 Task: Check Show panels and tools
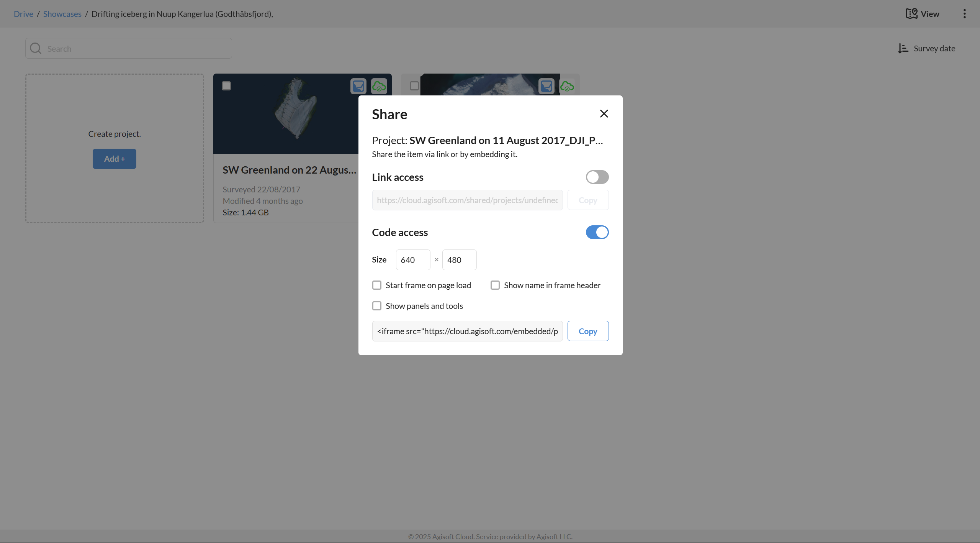tap(377, 306)
